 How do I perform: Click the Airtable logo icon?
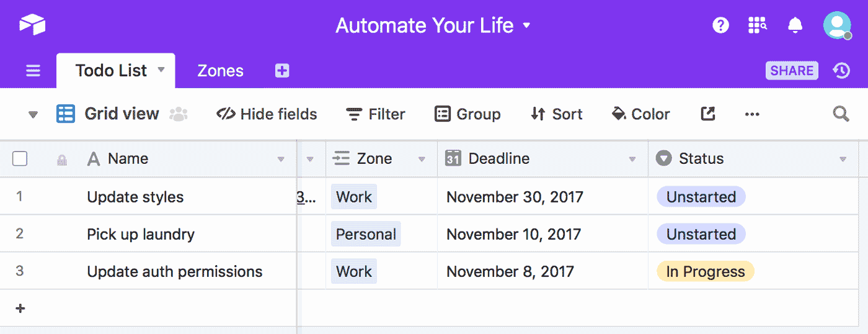[x=32, y=25]
